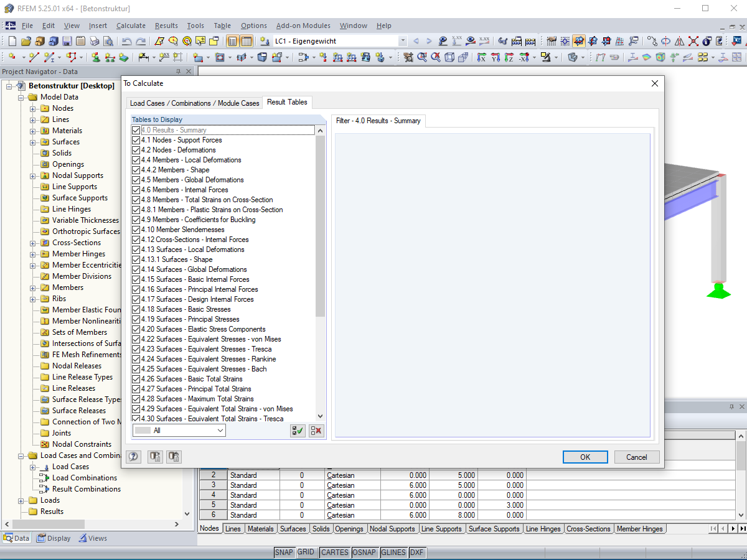Check all listed result tables
Image resolution: width=747 pixels, height=560 pixels.
tap(297, 431)
